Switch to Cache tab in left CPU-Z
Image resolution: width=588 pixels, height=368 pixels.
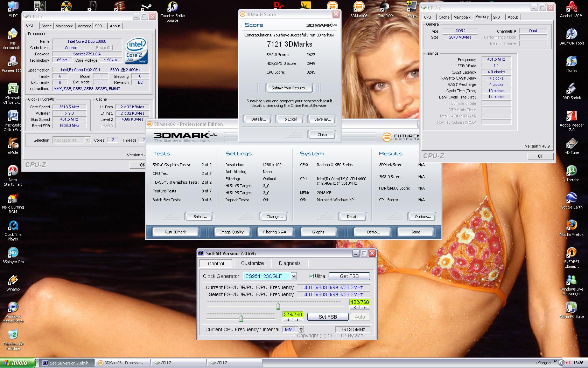[x=46, y=26]
